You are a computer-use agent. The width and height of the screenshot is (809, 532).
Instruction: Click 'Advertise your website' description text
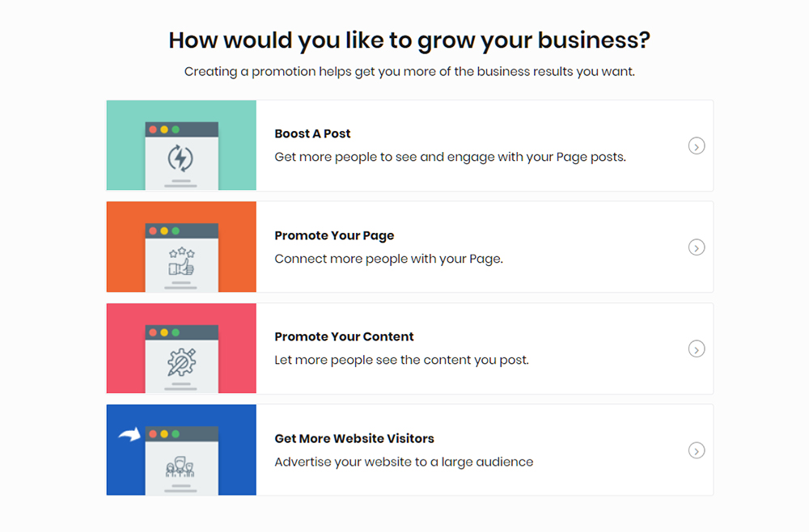404,462
